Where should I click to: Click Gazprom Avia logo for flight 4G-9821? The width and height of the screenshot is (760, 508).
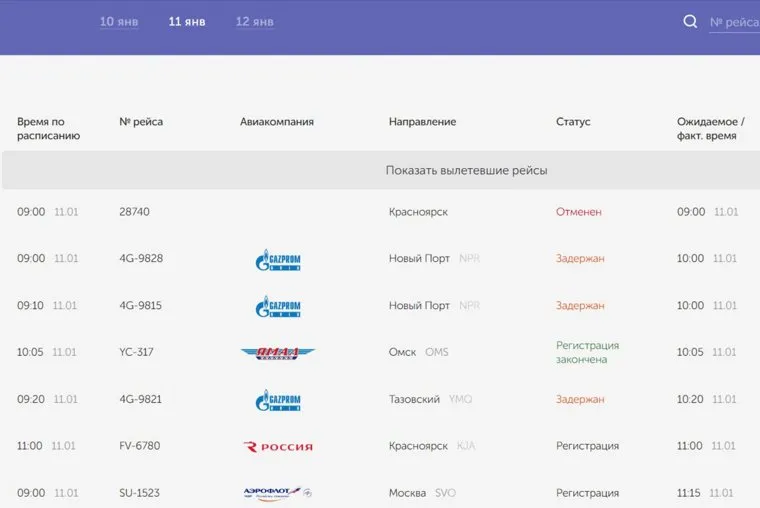(278, 400)
